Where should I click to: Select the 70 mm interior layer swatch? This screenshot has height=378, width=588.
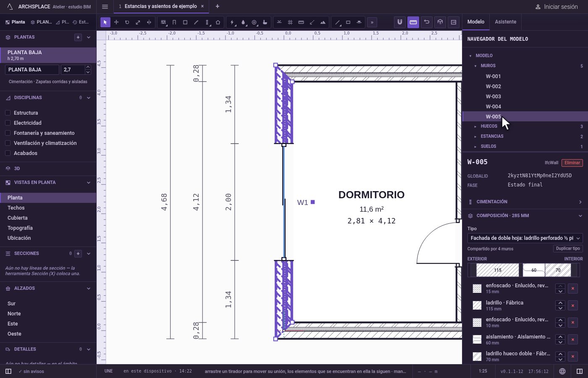pyautogui.click(x=558, y=270)
